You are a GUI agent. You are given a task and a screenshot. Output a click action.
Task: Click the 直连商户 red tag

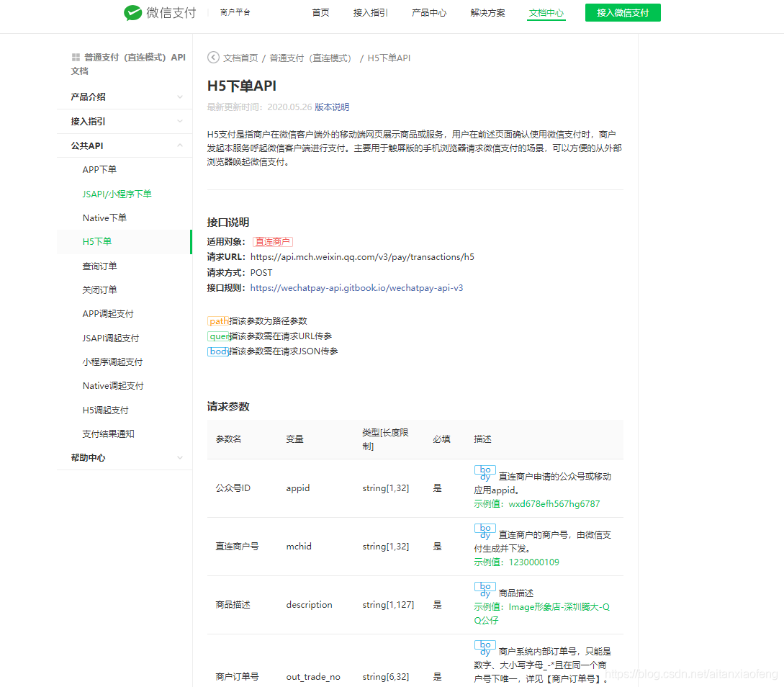tap(273, 241)
